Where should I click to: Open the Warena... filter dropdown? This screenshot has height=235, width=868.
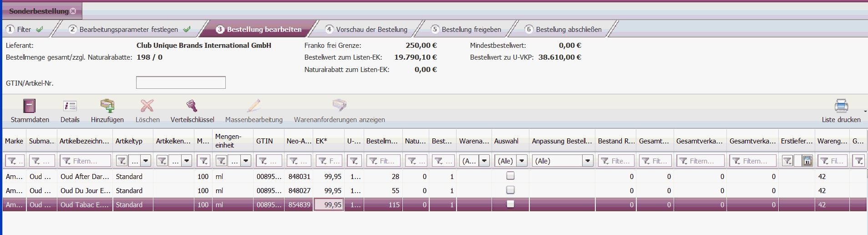pyautogui.click(x=484, y=161)
